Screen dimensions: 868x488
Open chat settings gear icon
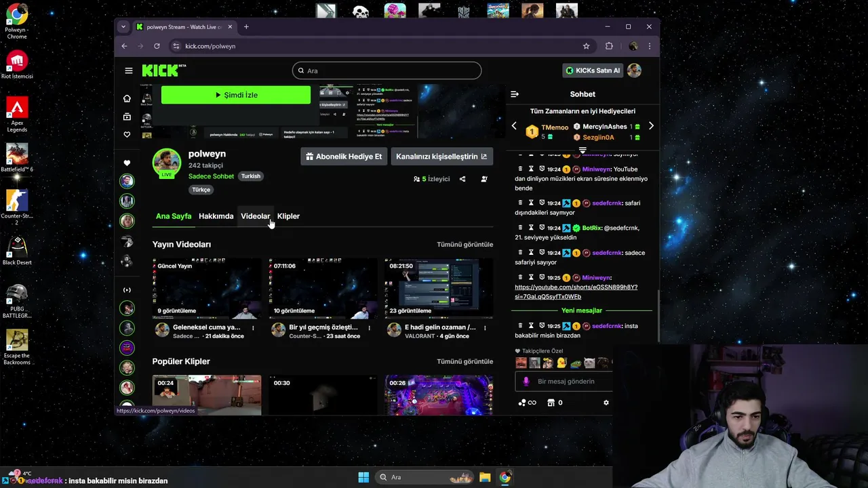pos(606,403)
